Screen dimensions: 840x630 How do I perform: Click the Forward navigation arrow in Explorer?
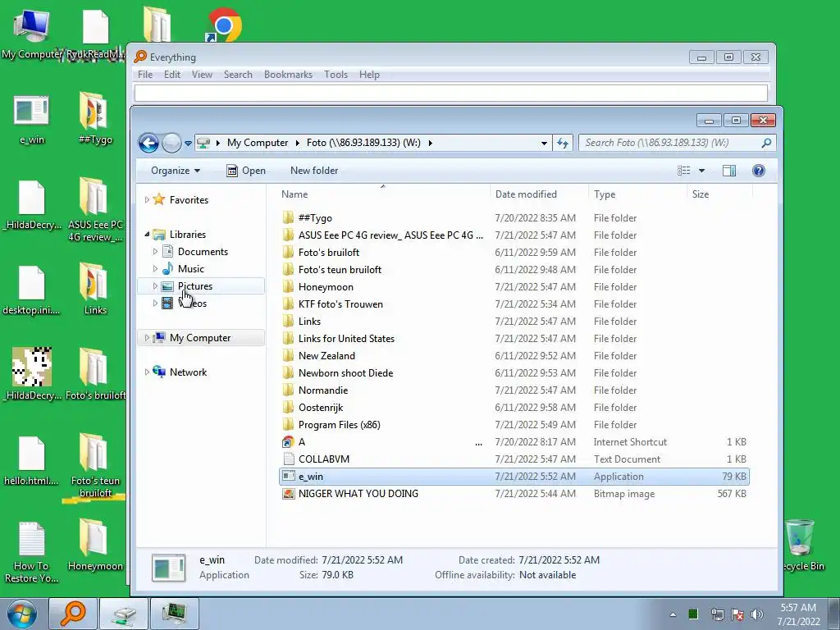(x=171, y=143)
